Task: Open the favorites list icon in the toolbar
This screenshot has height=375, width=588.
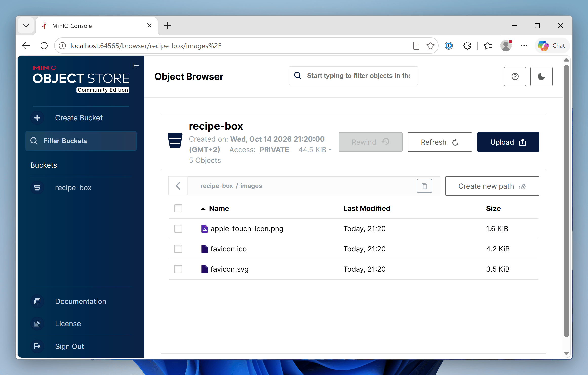Action: 487,46
